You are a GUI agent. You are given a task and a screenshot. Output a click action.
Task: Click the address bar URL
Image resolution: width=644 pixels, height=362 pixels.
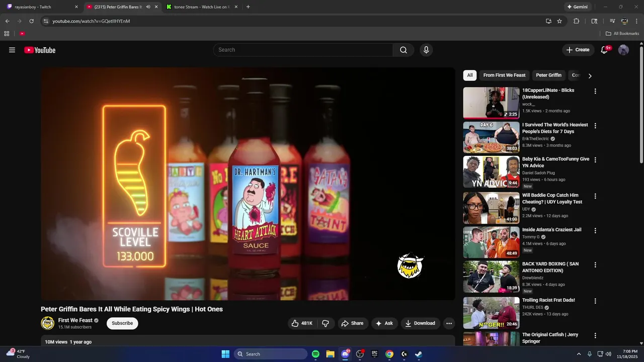click(91, 21)
